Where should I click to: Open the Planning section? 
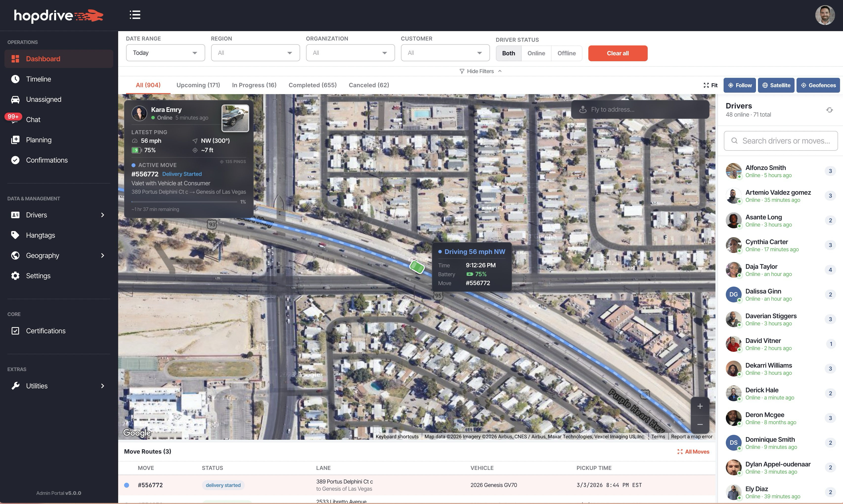tap(39, 140)
